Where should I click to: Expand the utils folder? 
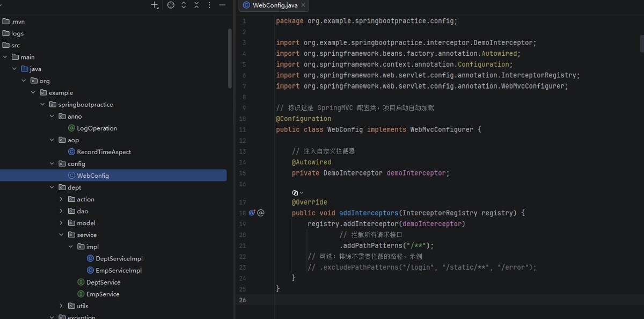tap(62, 306)
